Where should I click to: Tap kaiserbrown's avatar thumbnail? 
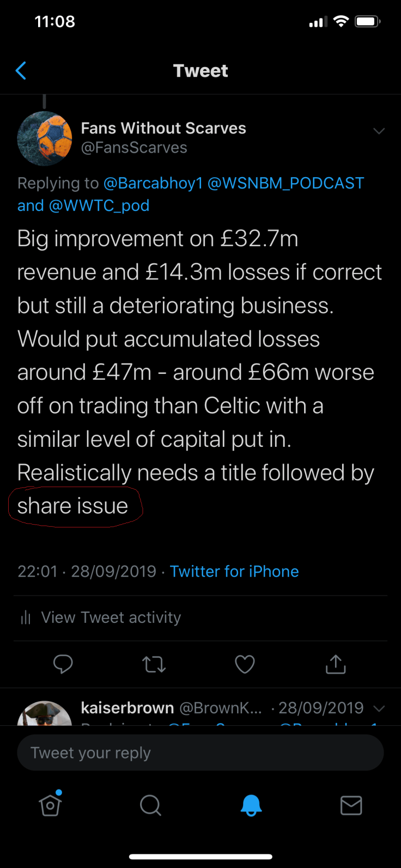tap(45, 714)
